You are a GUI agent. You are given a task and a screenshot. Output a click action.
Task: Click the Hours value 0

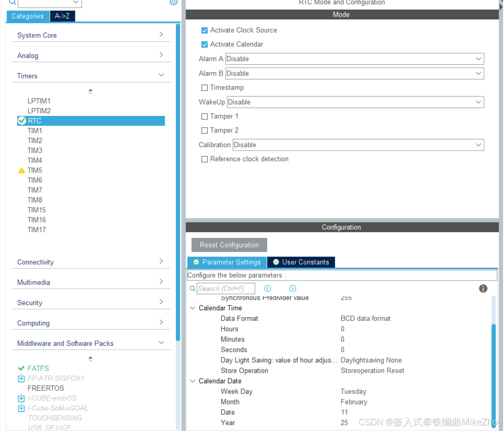343,329
